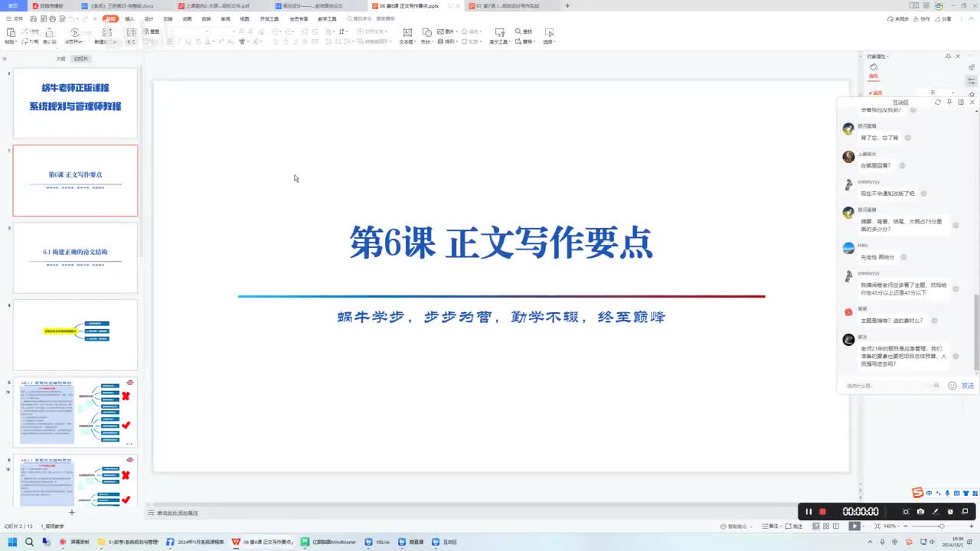Image resolution: width=980 pixels, height=551 pixels.
Task: Click the 分享 share button at top right
Action: [943, 18]
